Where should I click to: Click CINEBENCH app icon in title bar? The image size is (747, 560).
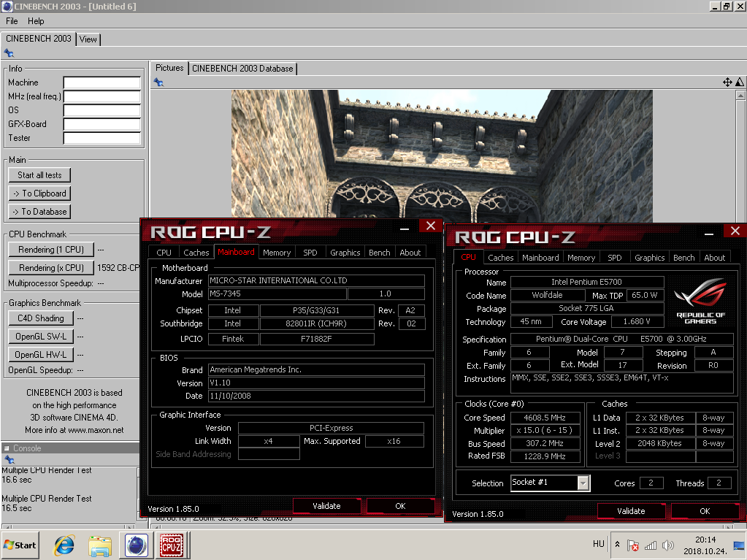(7, 6)
